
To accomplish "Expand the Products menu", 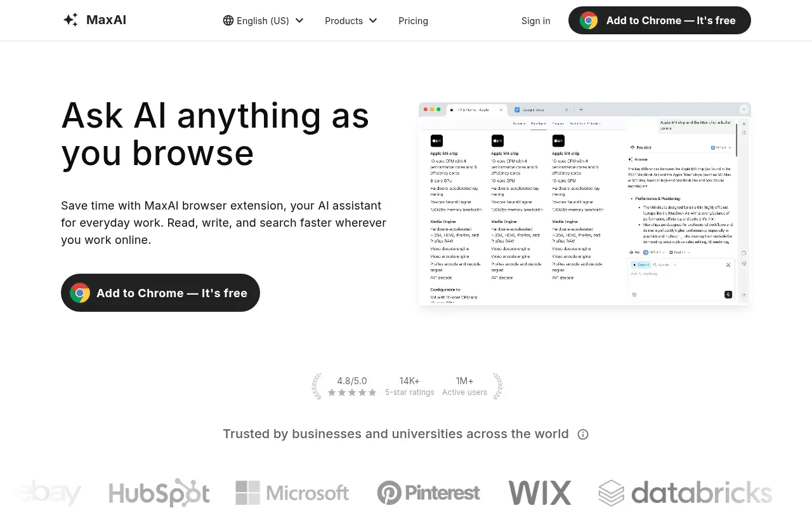I will (x=351, y=20).
